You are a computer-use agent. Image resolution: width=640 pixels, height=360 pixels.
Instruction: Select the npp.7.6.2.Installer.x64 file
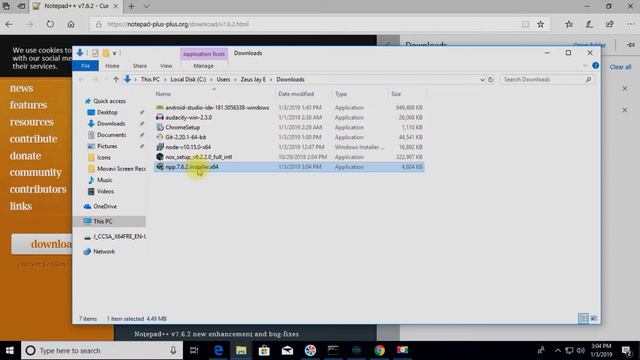(289, 167)
